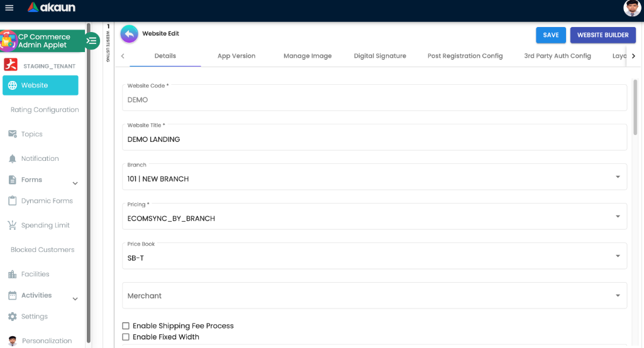Image resolution: width=644 pixels, height=348 pixels.
Task: Collapse sidebar with the green menu toggle
Action: coord(92,41)
